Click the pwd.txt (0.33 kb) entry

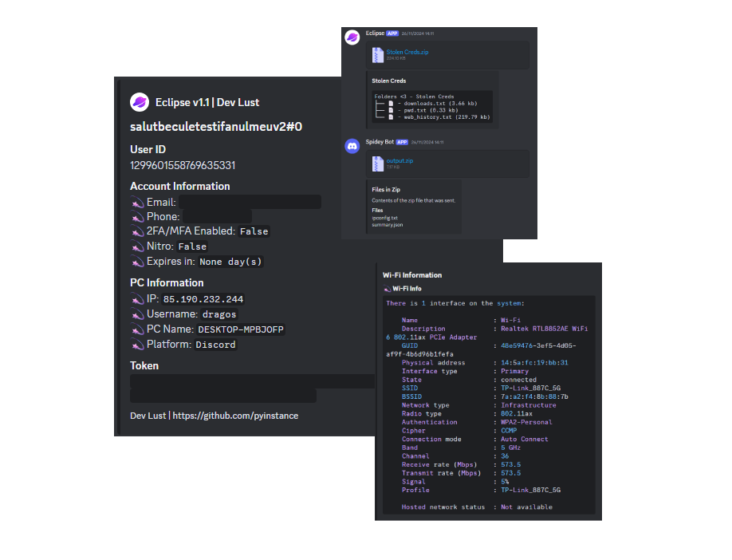431,110
